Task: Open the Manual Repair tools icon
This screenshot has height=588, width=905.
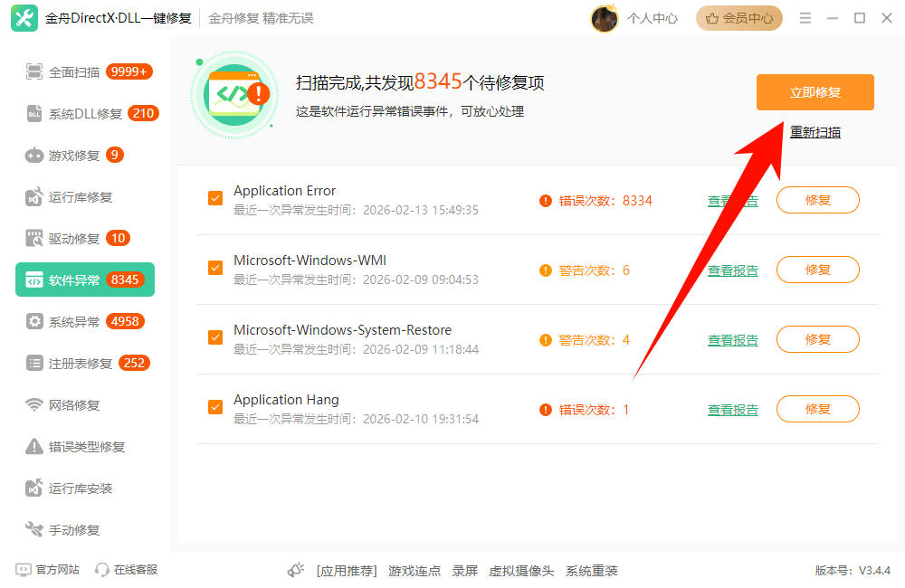Action: tap(34, 530)
